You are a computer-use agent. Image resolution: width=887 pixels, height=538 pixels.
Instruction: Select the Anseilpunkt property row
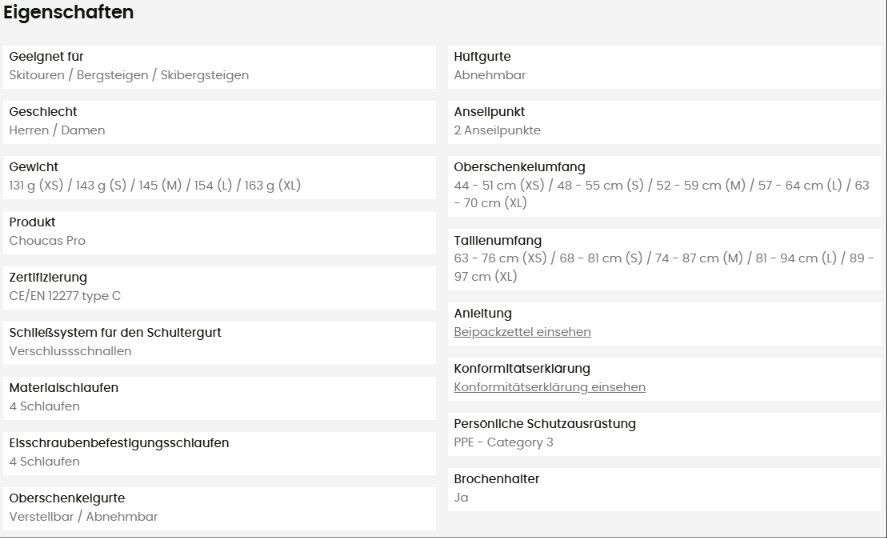[x=664, y=122]
